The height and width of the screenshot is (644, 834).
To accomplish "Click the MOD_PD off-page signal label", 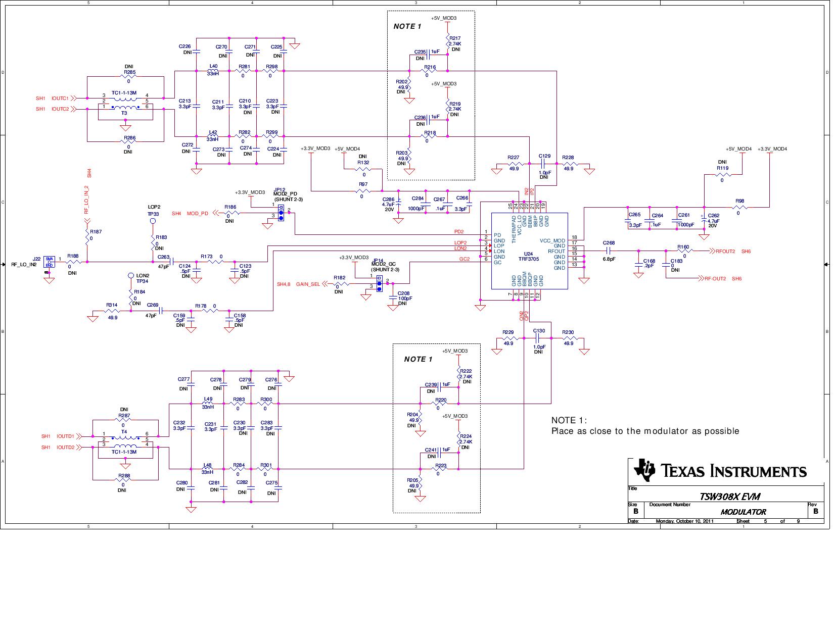I will 197,214.
